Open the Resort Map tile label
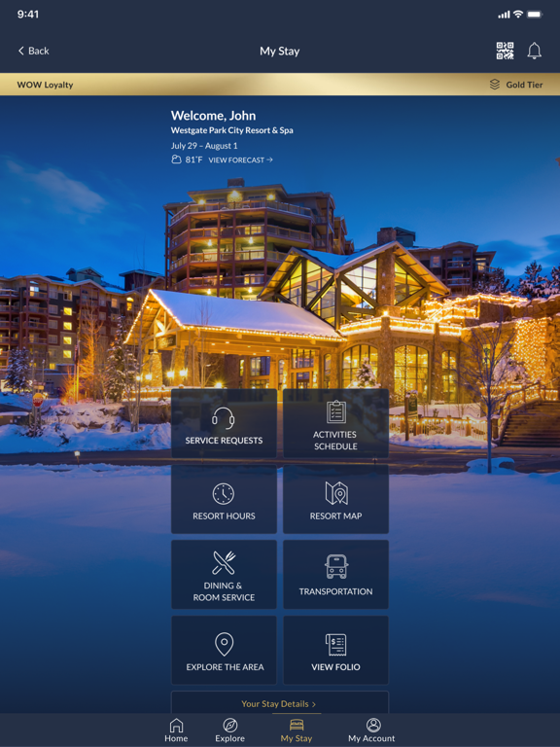Image resolution: width=560 pixels, height=747 pixels. [335, 516]
